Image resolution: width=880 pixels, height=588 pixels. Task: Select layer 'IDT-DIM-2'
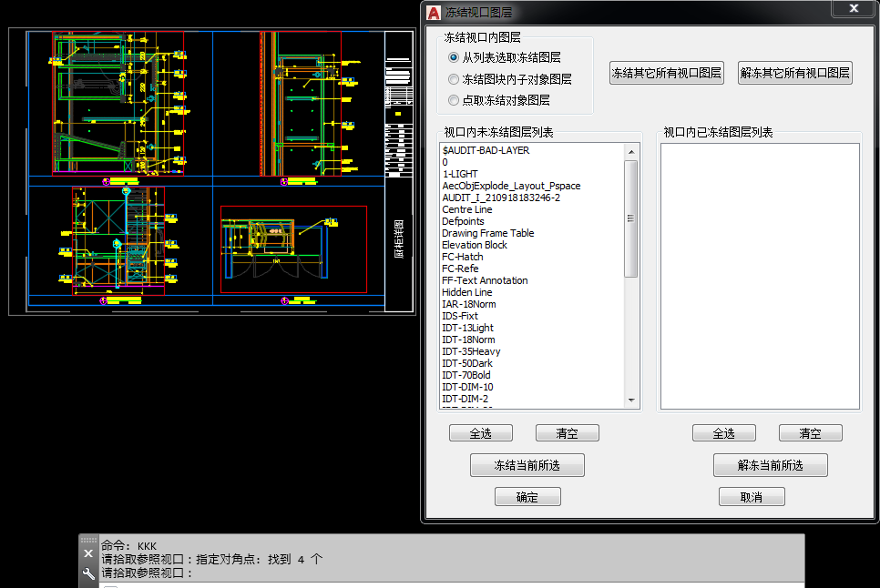[x=533, y=399]
